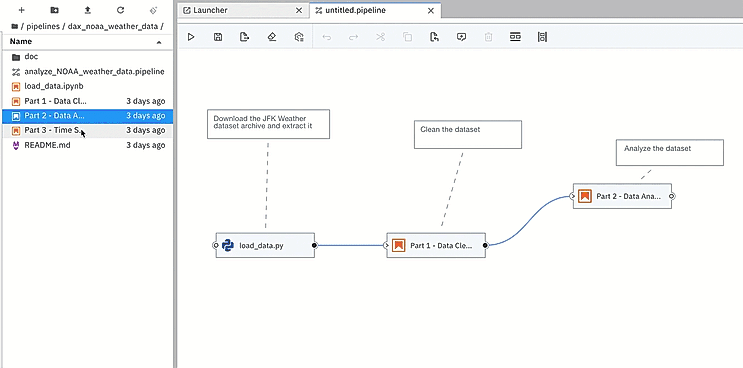Open the runtimes settings icon
Image resolution: width=743 pixels, height=368 pixels.
point(299,37)
